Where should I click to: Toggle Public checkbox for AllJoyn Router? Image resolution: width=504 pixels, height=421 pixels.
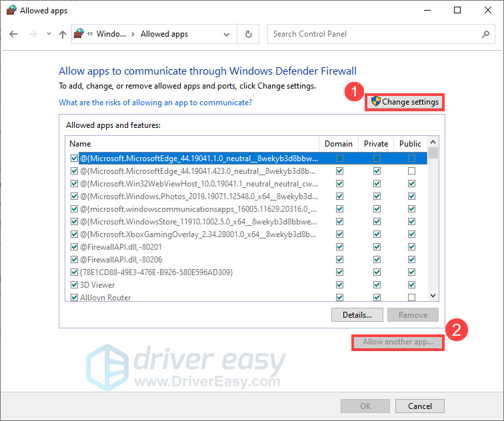[x=411, y=298]
